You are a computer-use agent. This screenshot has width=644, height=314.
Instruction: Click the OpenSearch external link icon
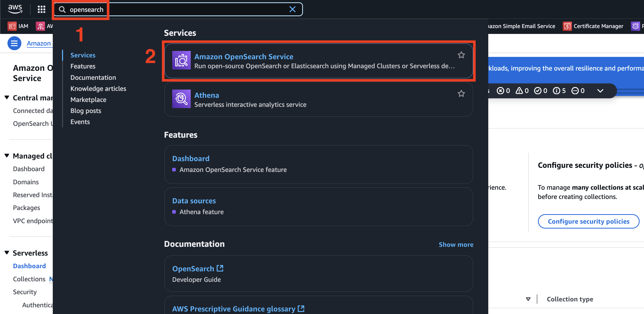coord(220,268)
